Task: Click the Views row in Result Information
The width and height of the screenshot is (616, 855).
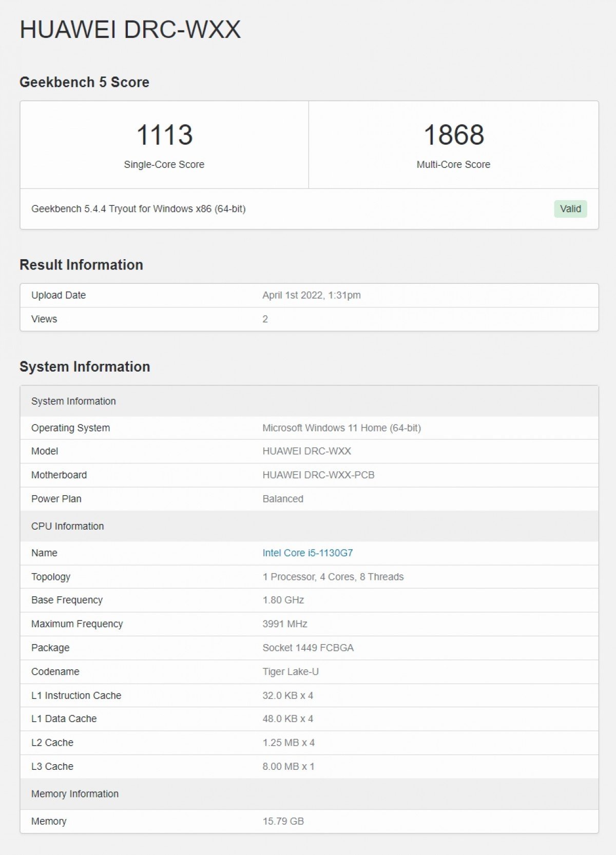Action: pos(309,319)
